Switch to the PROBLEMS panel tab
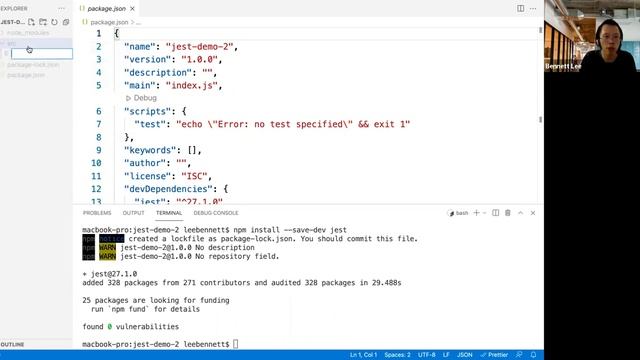 click(97, 213)
